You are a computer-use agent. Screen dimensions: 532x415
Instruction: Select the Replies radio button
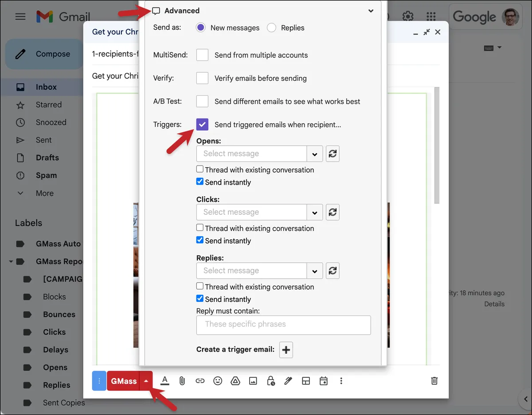tap(272, 28)
